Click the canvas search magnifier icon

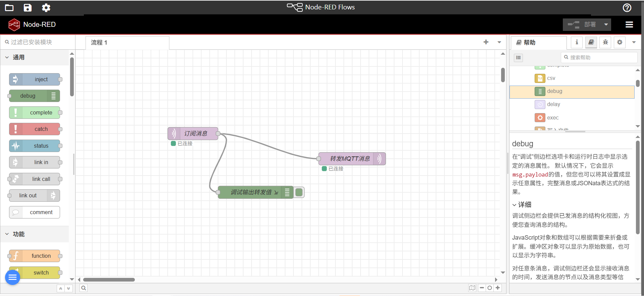(x=84, y=288)
